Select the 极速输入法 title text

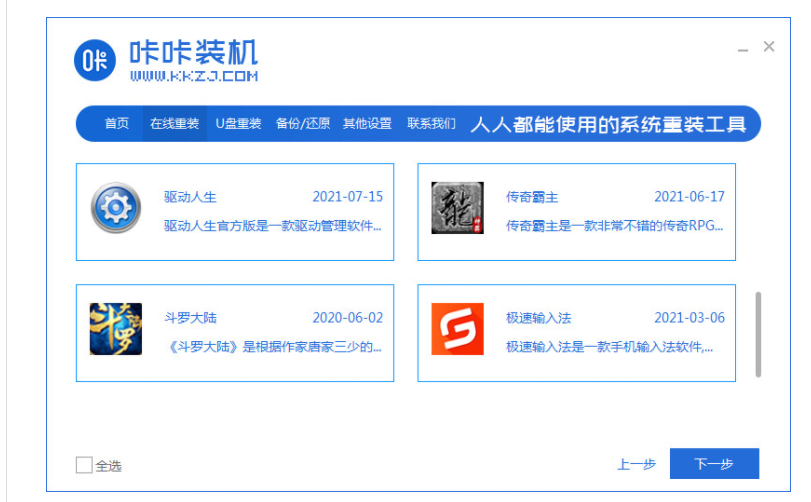[x=538, y=318]
